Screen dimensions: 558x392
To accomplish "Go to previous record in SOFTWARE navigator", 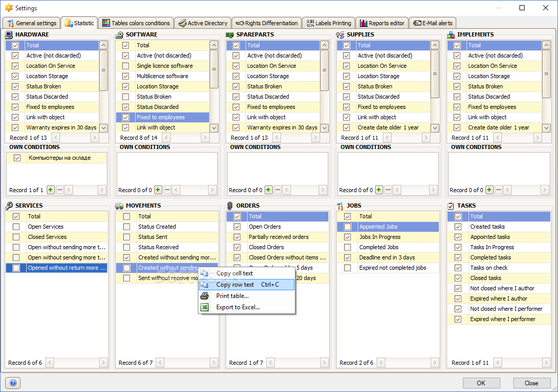I will tap(166, 138).
